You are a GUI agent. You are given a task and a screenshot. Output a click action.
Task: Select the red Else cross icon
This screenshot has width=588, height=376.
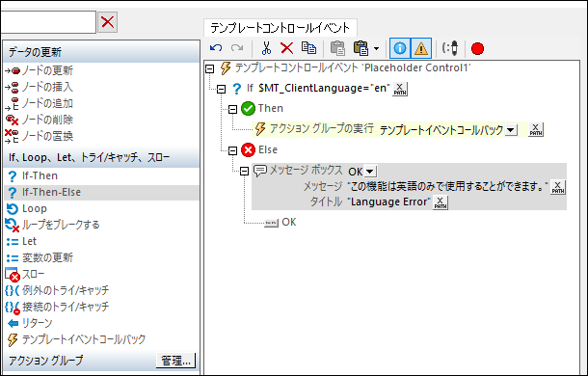point(248,150)
